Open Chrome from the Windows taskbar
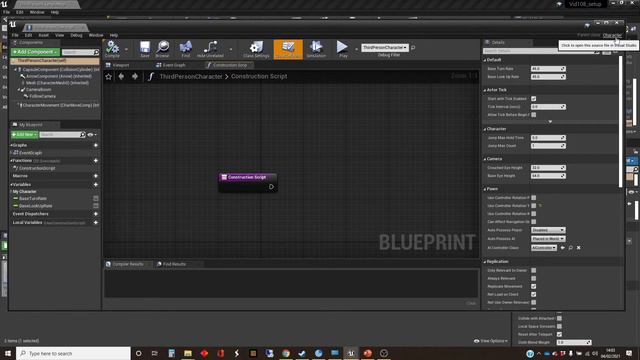This screenshot has width=640, height=360. pos(286,353)
